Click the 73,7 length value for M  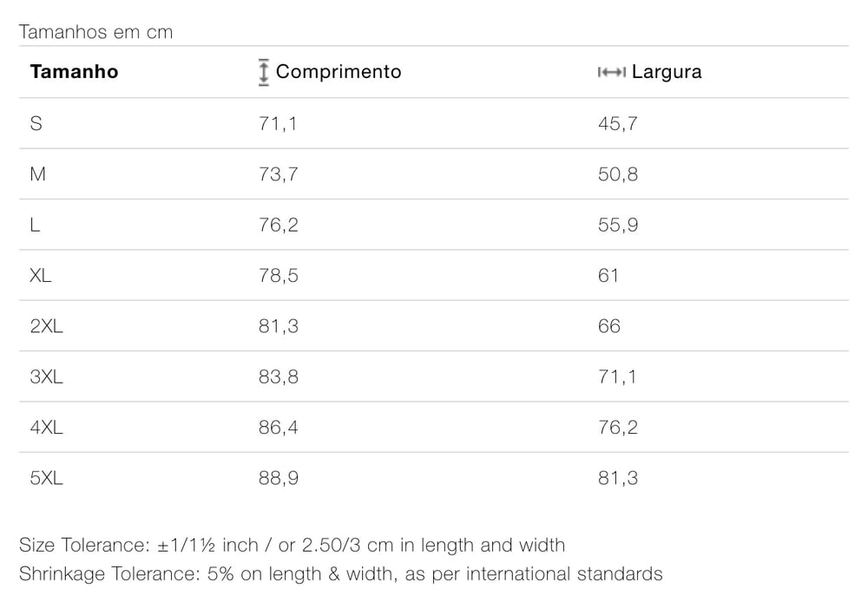(278, 174)
